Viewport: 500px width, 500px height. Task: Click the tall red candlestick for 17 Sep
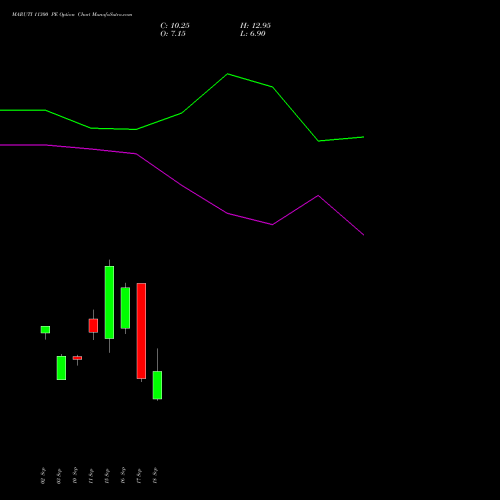(x=141, y=331)
